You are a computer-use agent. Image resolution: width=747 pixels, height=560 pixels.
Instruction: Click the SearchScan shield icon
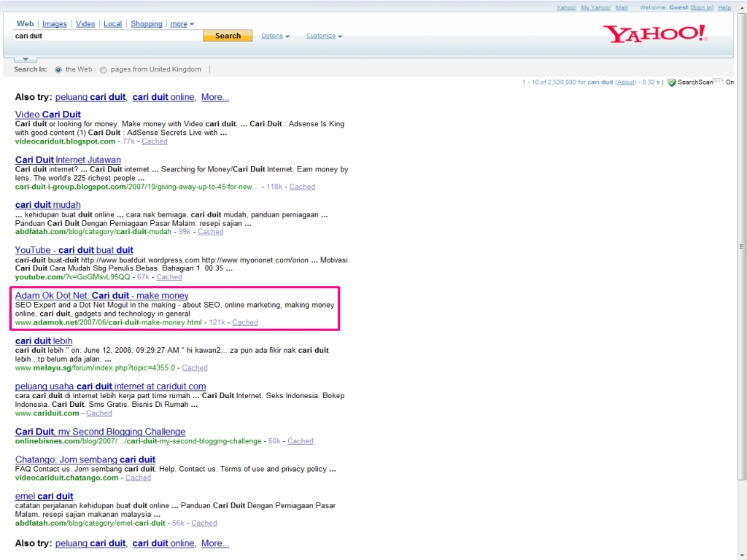[671, 82]
